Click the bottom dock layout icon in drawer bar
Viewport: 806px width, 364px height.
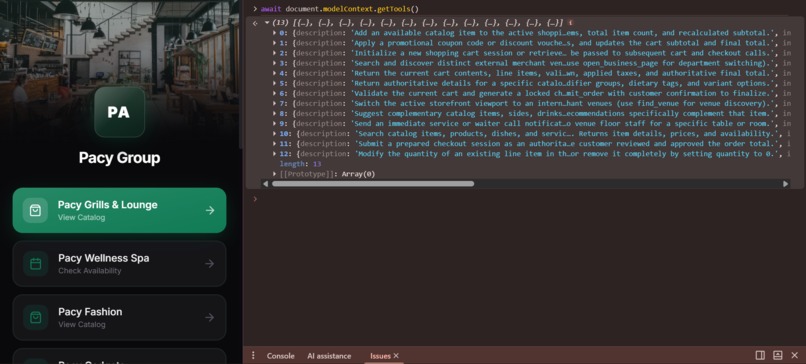778,355
